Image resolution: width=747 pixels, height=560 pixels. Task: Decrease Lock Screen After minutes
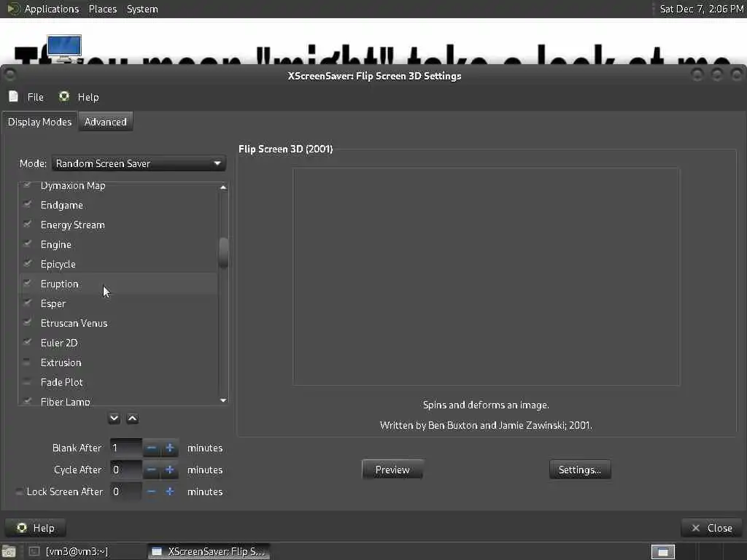coord(152,491)
